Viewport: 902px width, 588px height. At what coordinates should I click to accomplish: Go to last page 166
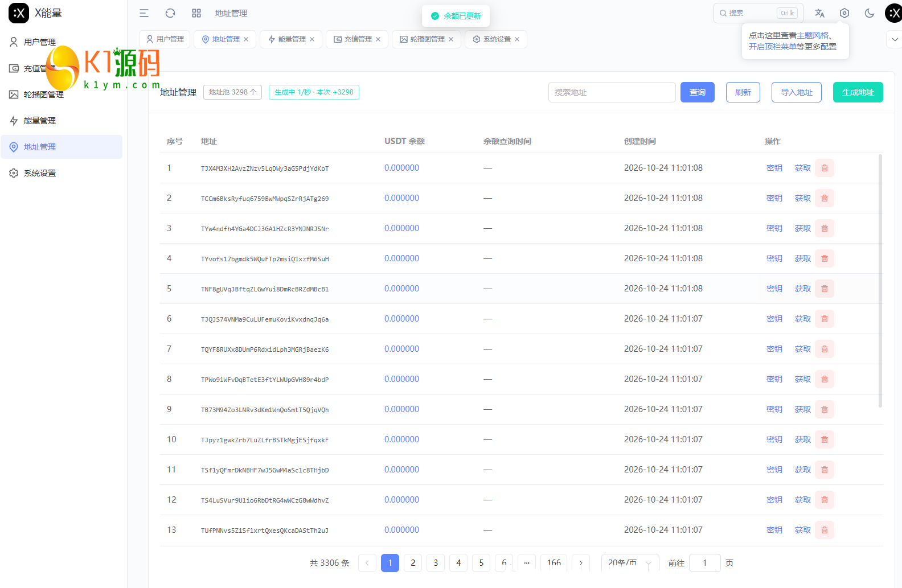pyautogui.click(x=554, y=563)
